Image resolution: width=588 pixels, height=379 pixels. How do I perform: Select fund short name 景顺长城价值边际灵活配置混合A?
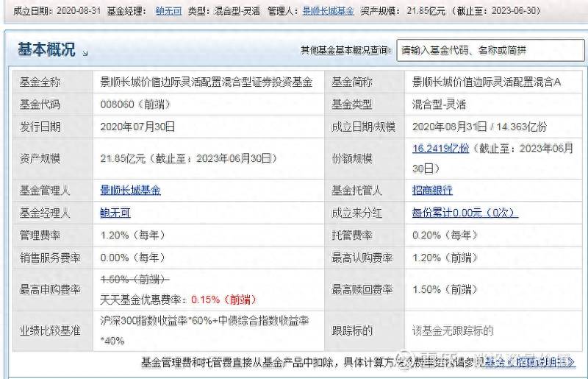[x=487, y=82]
